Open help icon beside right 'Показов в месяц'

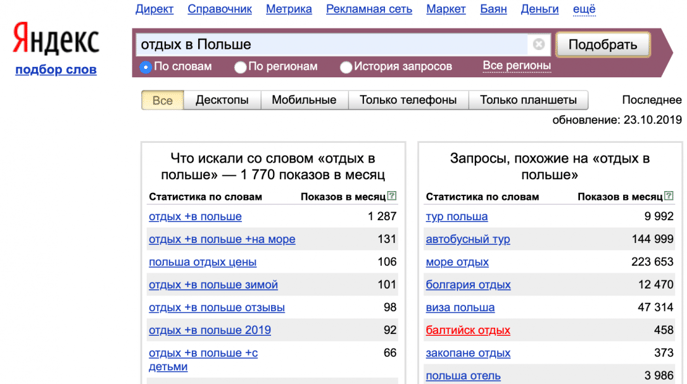[669, 196]
